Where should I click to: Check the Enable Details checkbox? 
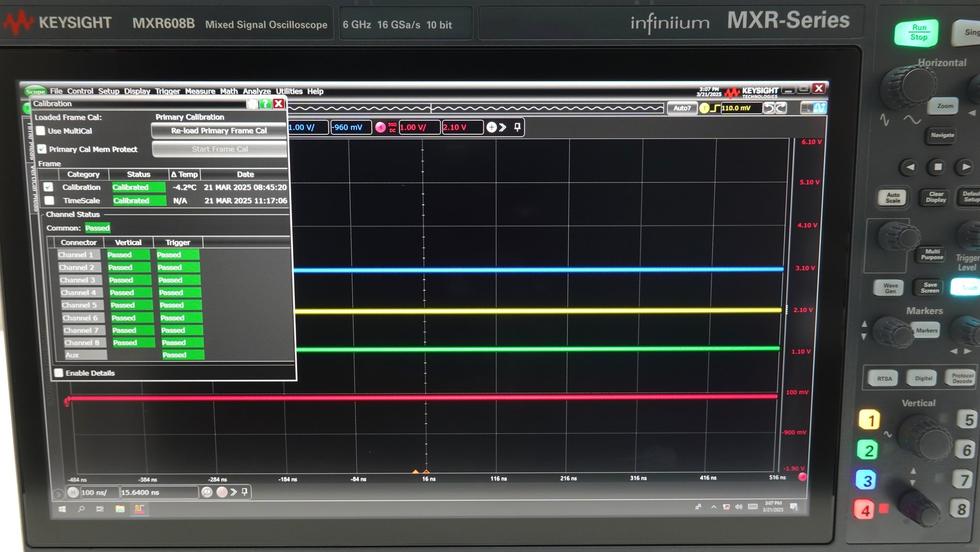click(x=59, y=372)
